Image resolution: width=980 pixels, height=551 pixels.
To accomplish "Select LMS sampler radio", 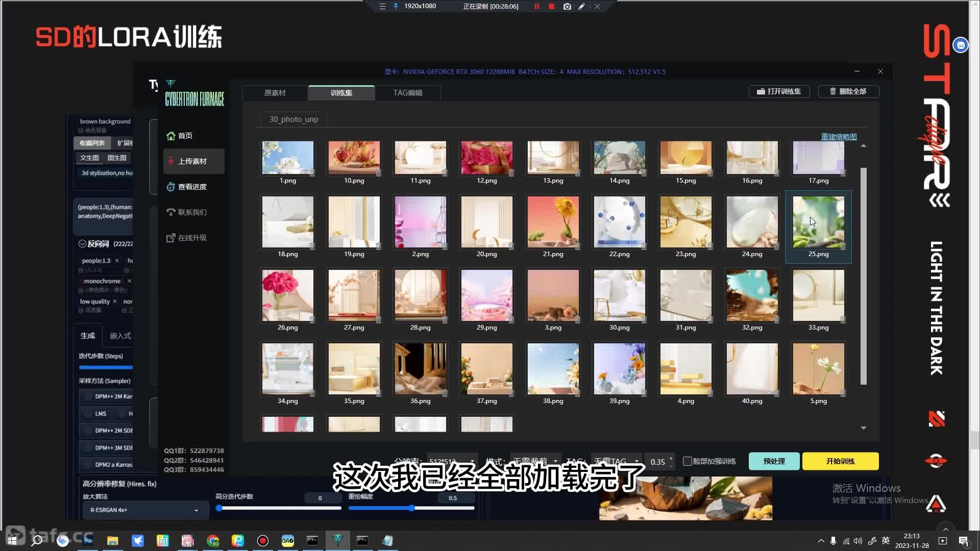I will (88, 414).
